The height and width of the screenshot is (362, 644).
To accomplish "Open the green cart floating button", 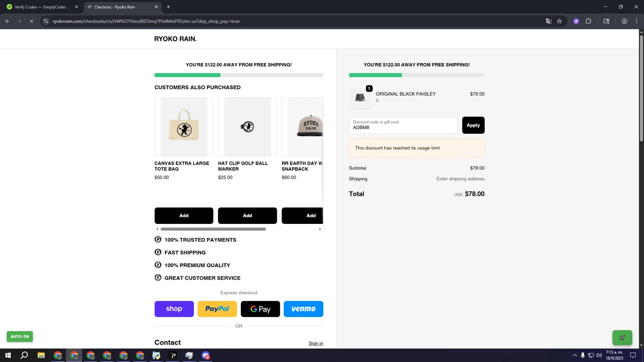I will 622,338.
